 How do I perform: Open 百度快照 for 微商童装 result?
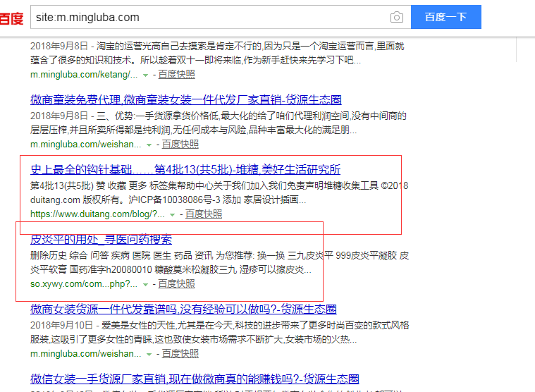180,145
